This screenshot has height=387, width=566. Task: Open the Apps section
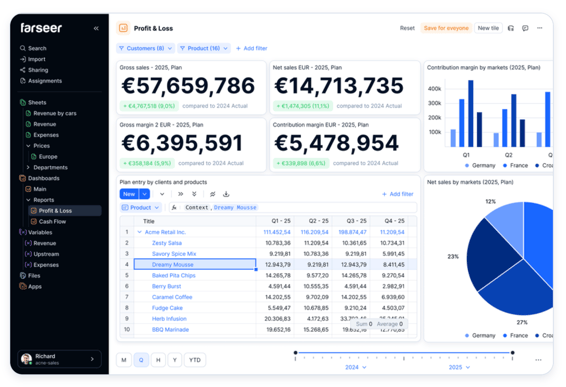point(31,286)
